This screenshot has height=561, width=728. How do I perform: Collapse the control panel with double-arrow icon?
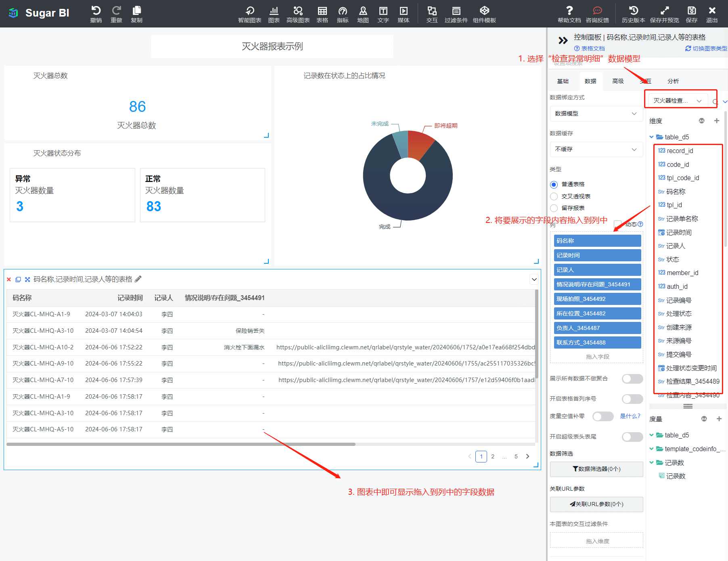pyautogui.click(x=563, y=40)
